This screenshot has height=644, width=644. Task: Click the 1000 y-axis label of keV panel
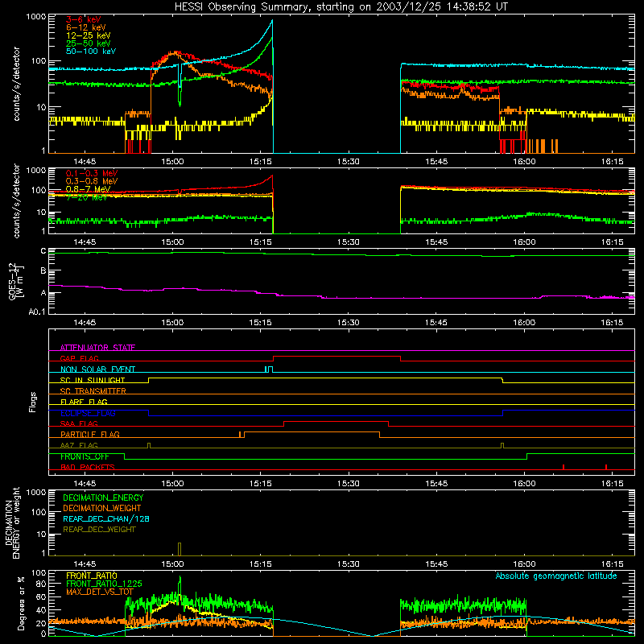coord(35,17)
